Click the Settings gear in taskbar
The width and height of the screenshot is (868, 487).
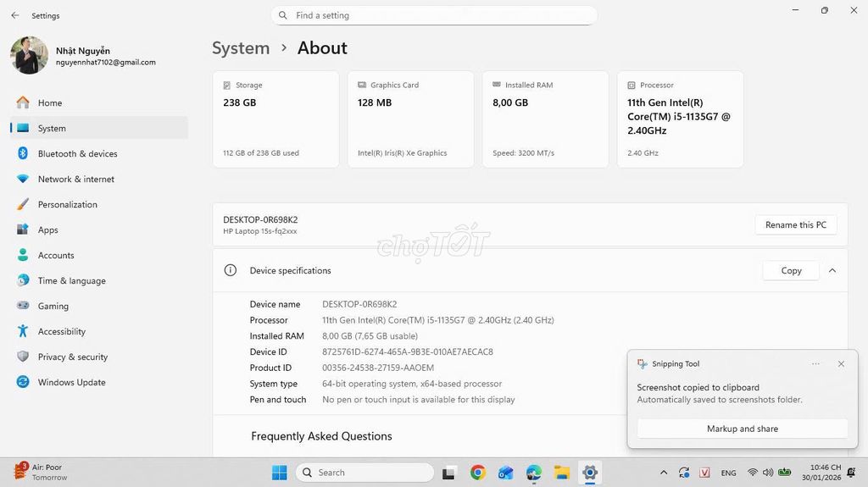tap(590, 473)
